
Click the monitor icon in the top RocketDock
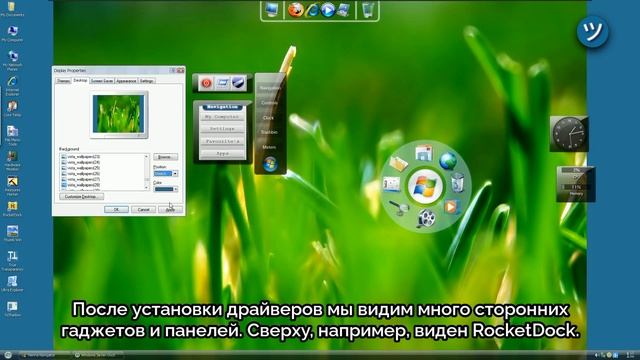coord(272,10)
